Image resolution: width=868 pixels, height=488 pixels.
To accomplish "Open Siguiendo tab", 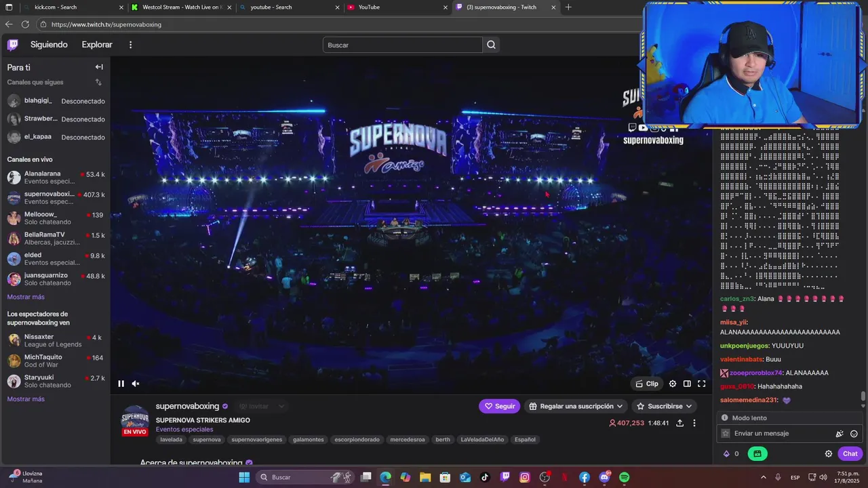I will [49, 45].
